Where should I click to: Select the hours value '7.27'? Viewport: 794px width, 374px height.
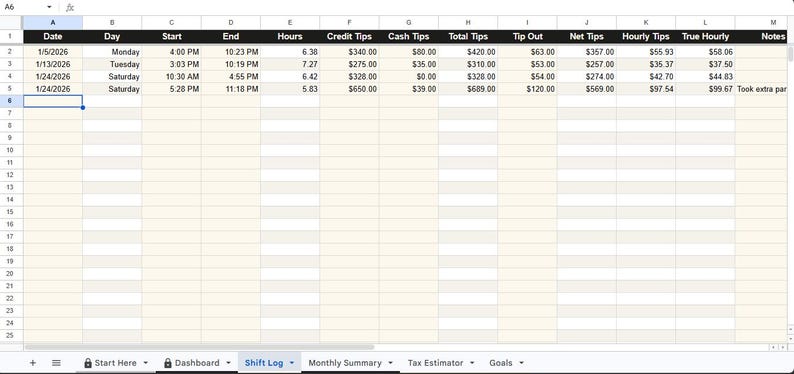(290, 64)
